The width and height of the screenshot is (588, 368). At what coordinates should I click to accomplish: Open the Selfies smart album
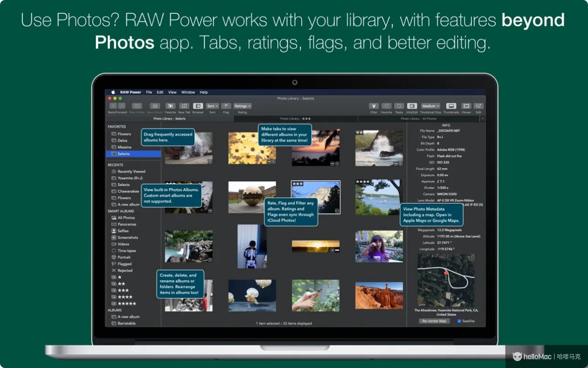point(120,231)
